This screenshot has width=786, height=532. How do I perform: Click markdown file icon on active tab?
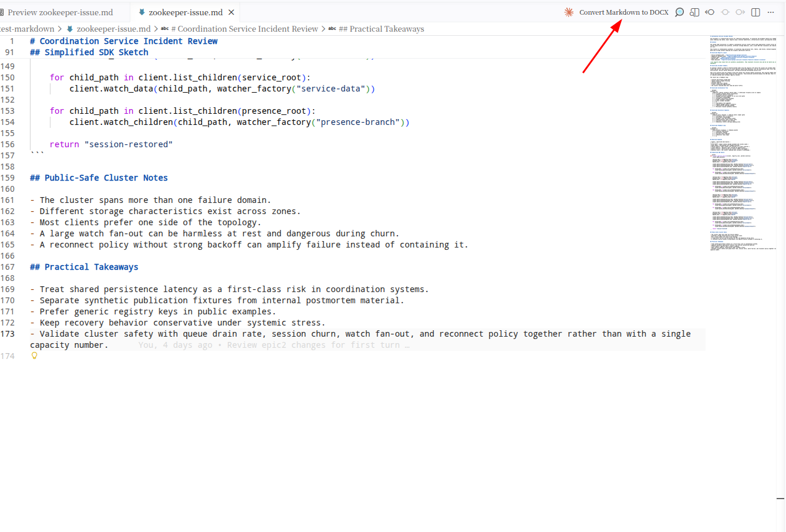pos(141,12)
